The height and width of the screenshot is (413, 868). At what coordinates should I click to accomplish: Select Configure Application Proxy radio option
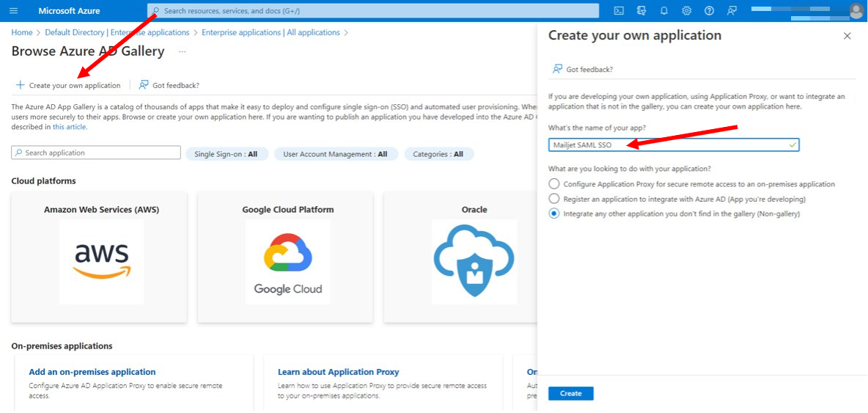pos(553,184)
